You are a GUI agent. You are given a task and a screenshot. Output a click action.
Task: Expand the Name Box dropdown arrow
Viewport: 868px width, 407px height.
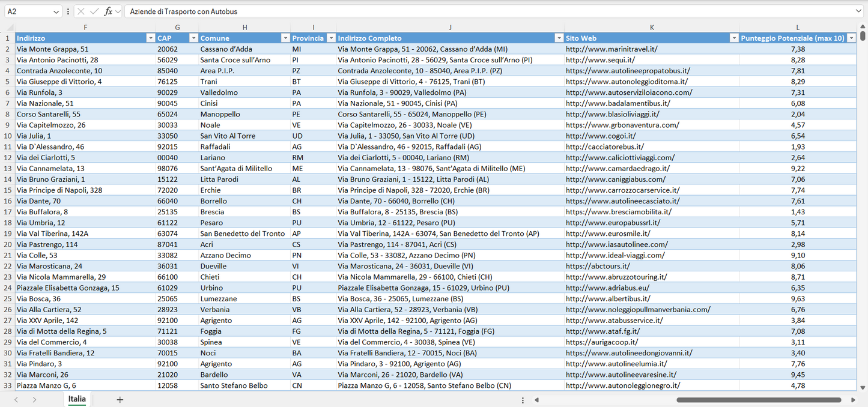tap(56, 11)
